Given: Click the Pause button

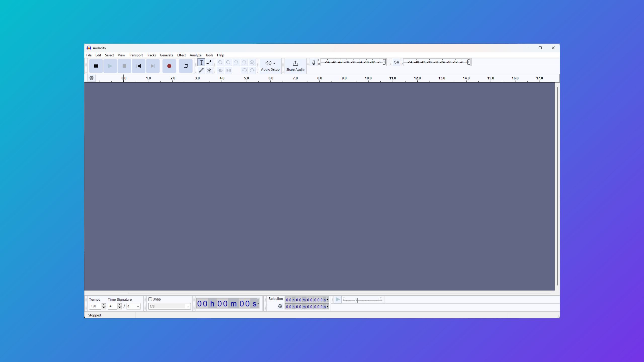Looking at the screenshot, I should point(96,66).
